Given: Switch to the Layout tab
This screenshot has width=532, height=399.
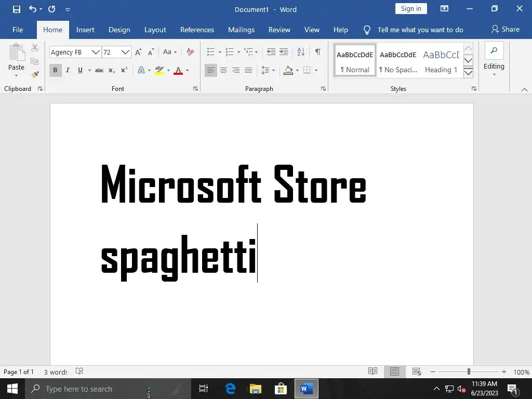Looking at the screenshot, I should point(155,30).
